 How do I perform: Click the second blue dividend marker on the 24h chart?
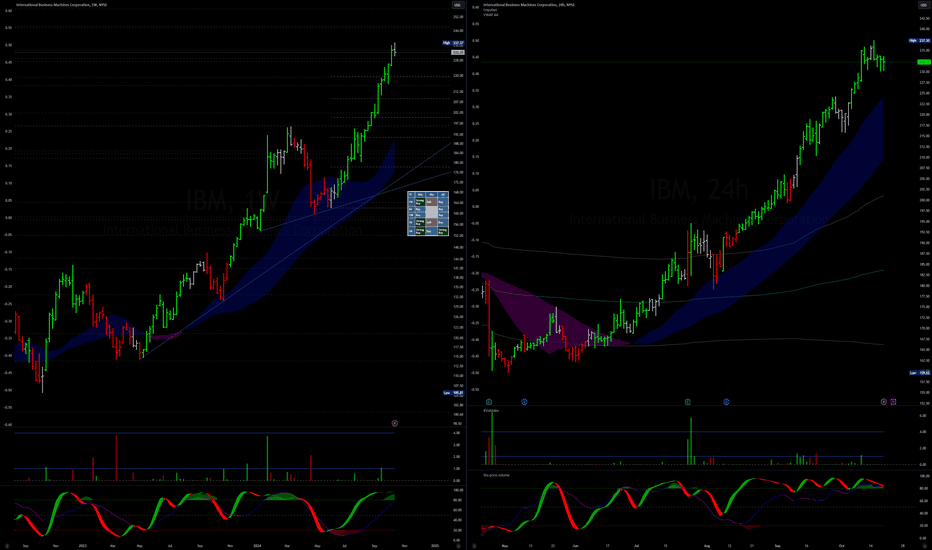(726, 402)
